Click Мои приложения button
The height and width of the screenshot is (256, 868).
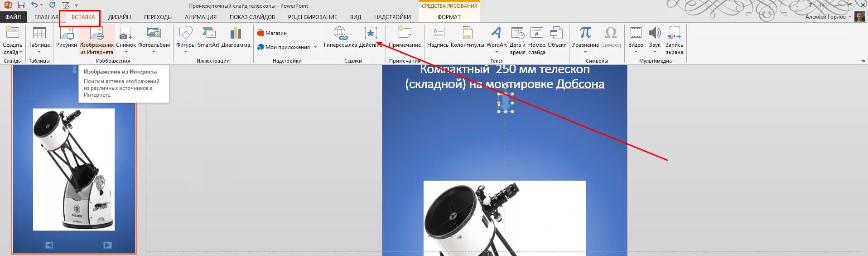(x=284, y=47)
